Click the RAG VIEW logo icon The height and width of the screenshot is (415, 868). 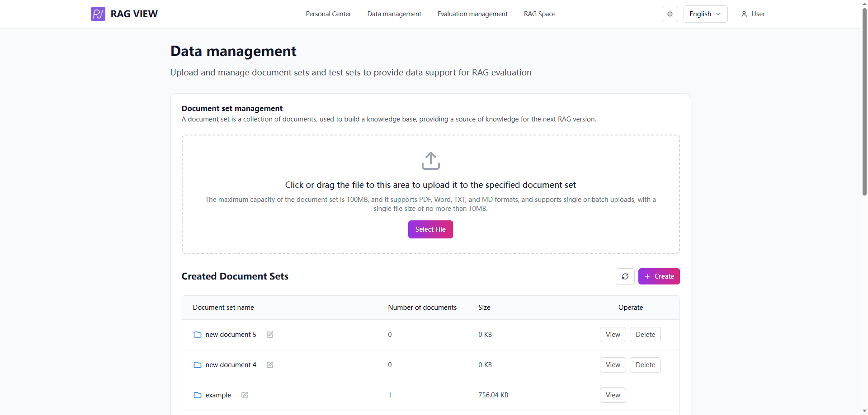pos(98,14)
